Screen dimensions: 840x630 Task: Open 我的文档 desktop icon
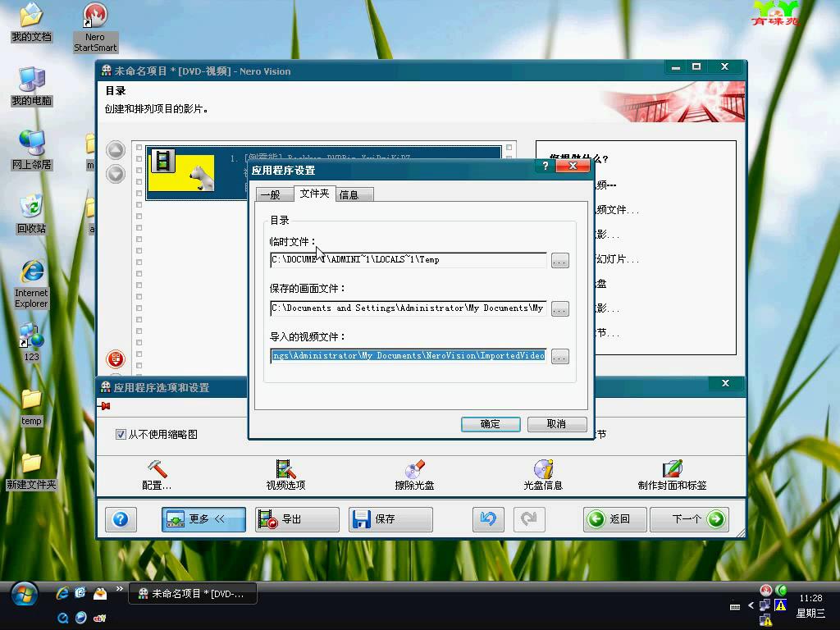32,23
